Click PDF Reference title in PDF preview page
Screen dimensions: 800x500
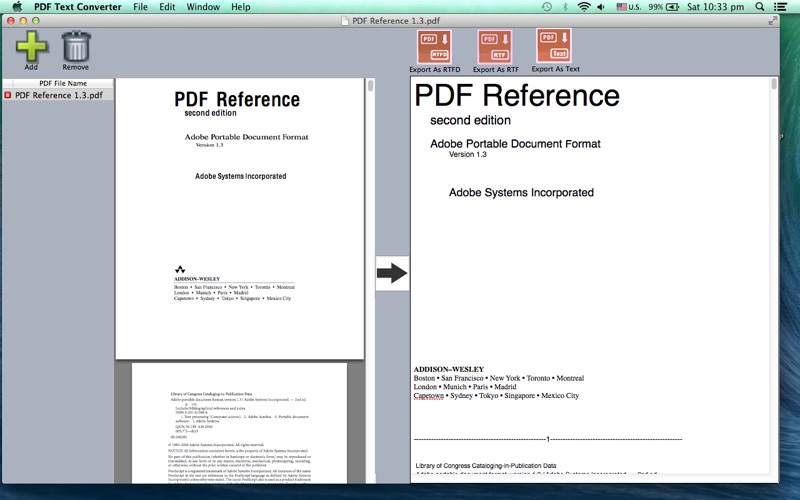pyautogui.click(x=237, y=99)
